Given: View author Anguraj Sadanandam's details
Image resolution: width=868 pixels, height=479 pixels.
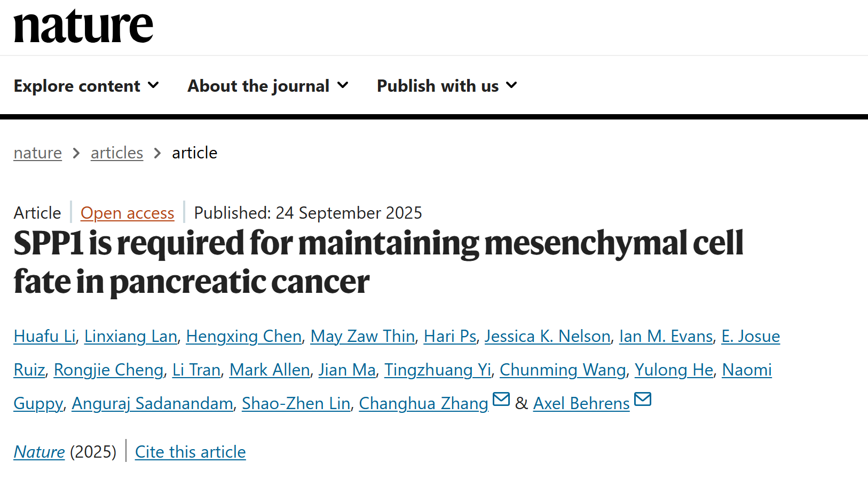Looking at the screenshot, I should click(x=152, y=403).
